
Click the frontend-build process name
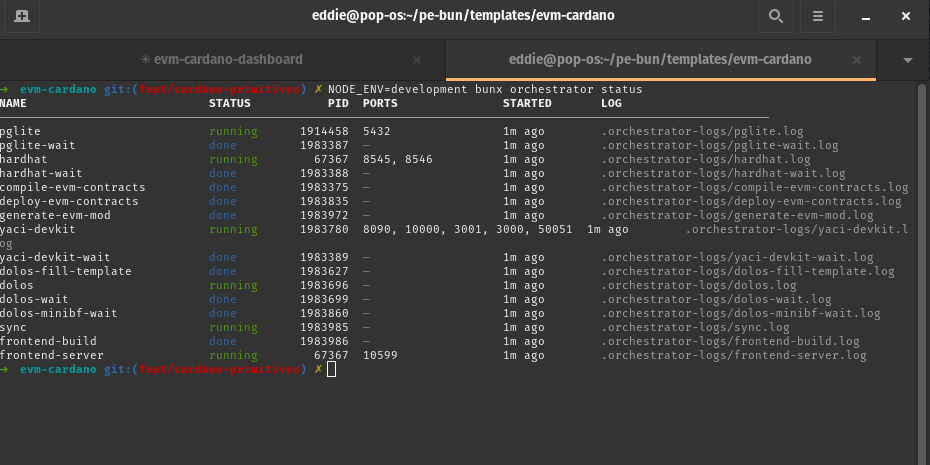[x=48, y=342]
